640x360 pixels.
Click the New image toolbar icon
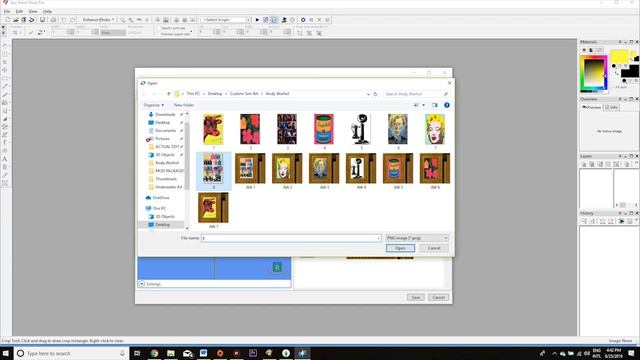point(7,20)
